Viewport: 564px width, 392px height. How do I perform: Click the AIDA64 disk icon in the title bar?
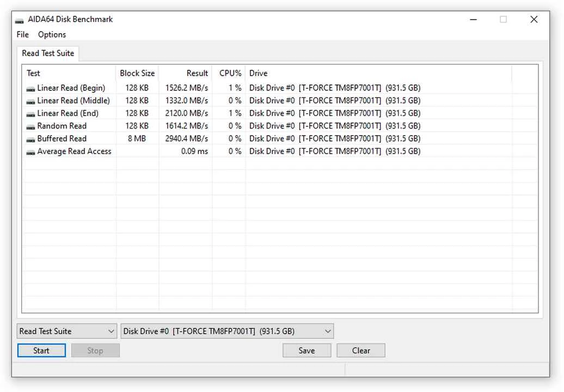coord(19,21)
